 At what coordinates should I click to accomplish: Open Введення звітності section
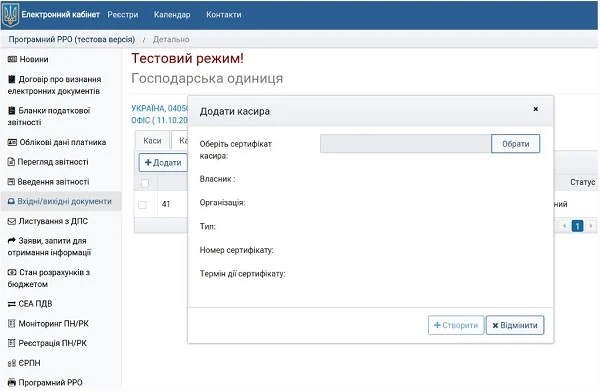pyautogui.click(x=53, y=182)
